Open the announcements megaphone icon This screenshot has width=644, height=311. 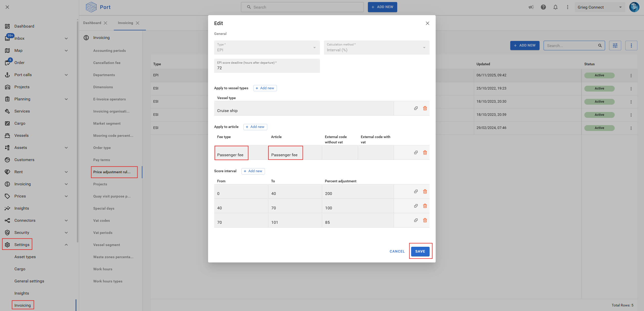click(x=531, y=7)
